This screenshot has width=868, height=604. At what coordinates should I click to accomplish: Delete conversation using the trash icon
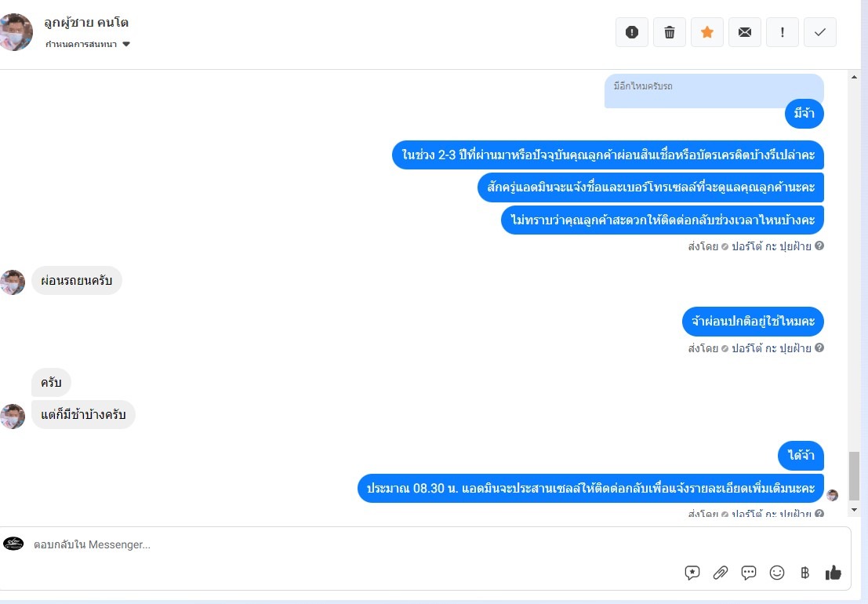coord(670,32)
